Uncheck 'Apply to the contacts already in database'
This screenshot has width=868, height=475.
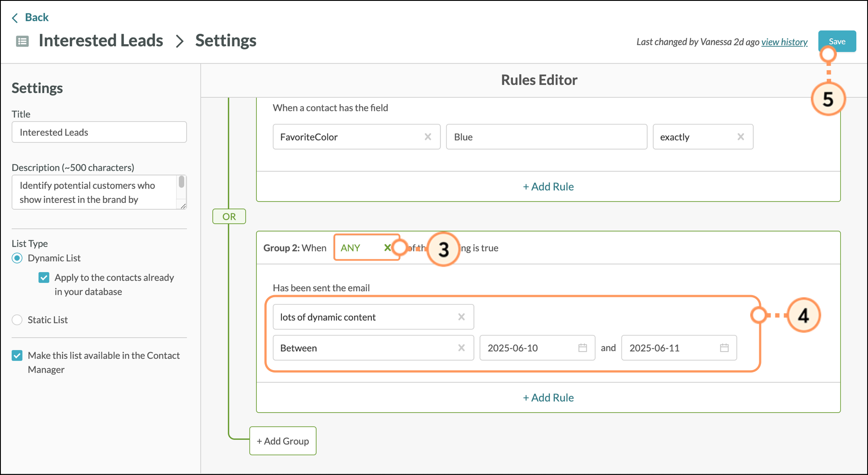(x=44, y=278)
